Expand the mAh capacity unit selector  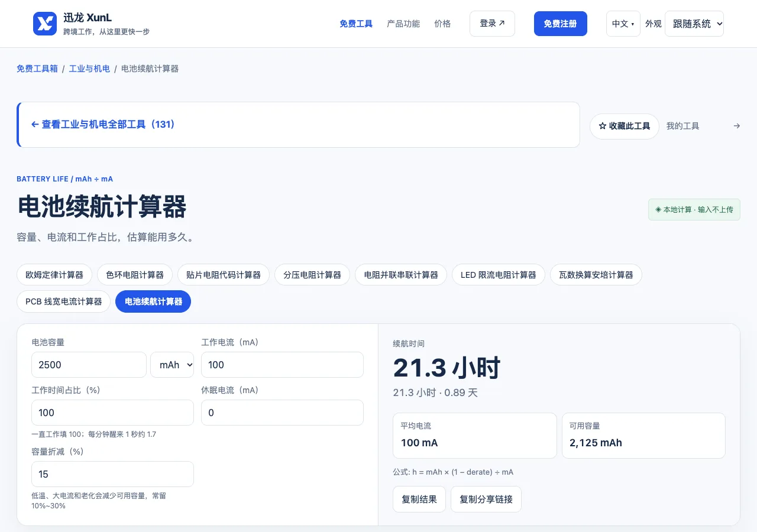click(x=172, y=365)
